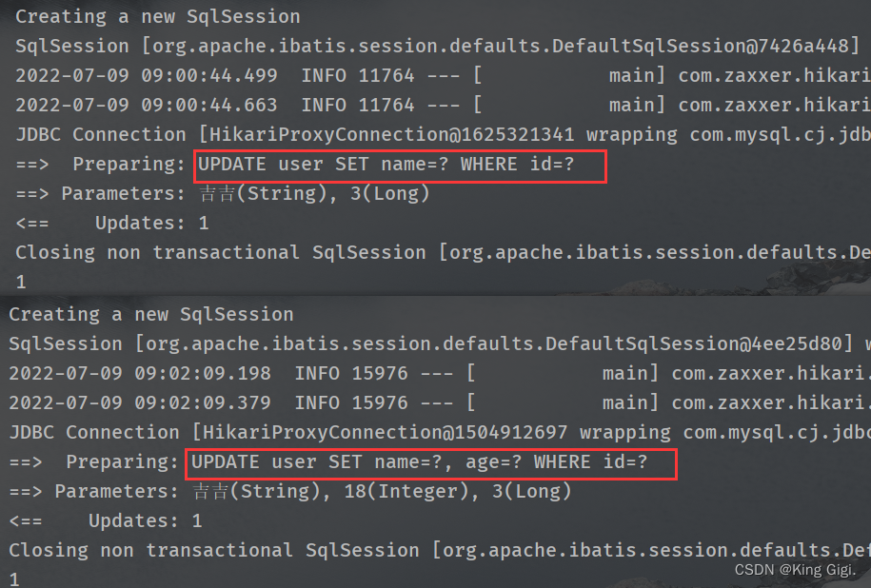The height and width of the screenshot is (588, 871).
Task: Click the 'CSDN @King Gigi.' watermark
Action: pos(795,570)
